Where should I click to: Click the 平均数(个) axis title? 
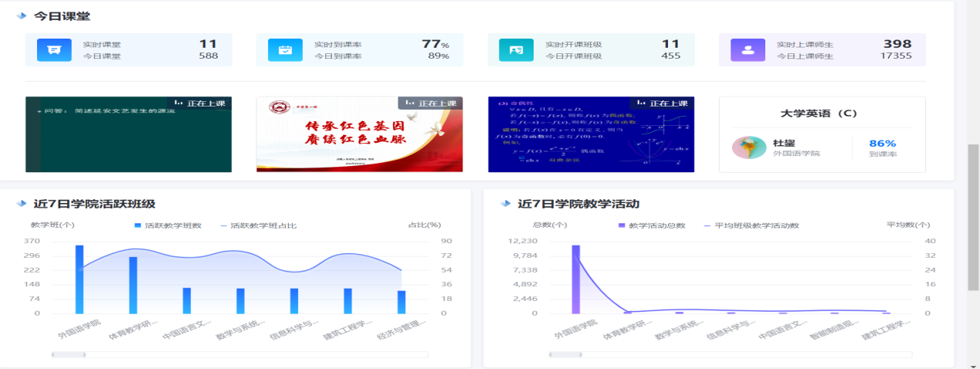tap(907, 225)
